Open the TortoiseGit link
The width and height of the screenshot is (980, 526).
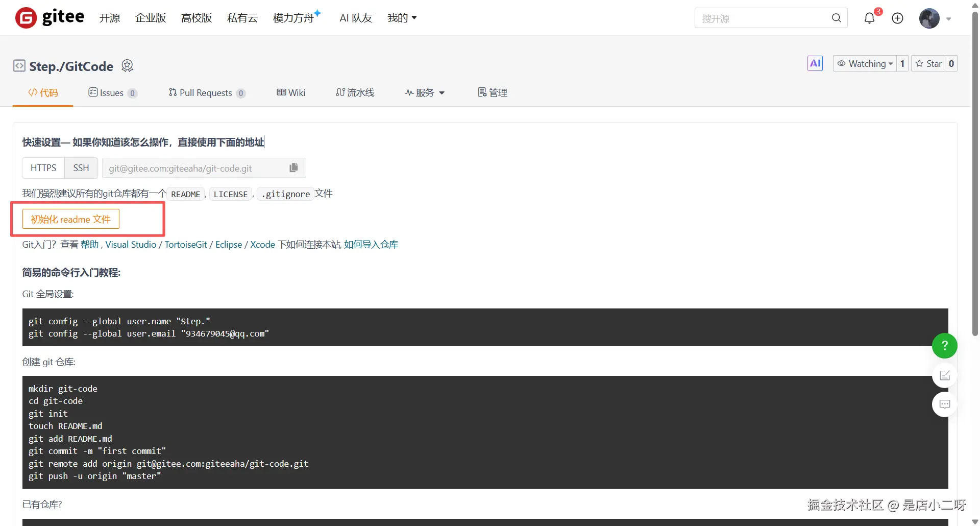[x=186, y=245]
